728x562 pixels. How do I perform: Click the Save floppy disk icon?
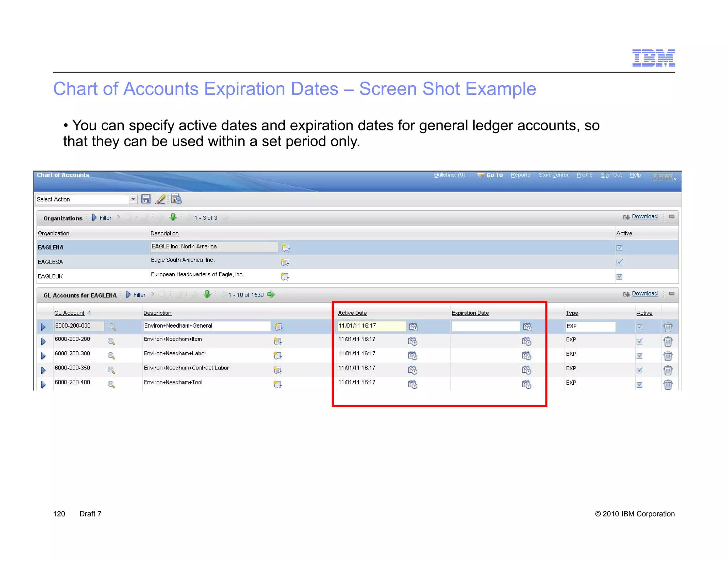click(x=146, y=199)
